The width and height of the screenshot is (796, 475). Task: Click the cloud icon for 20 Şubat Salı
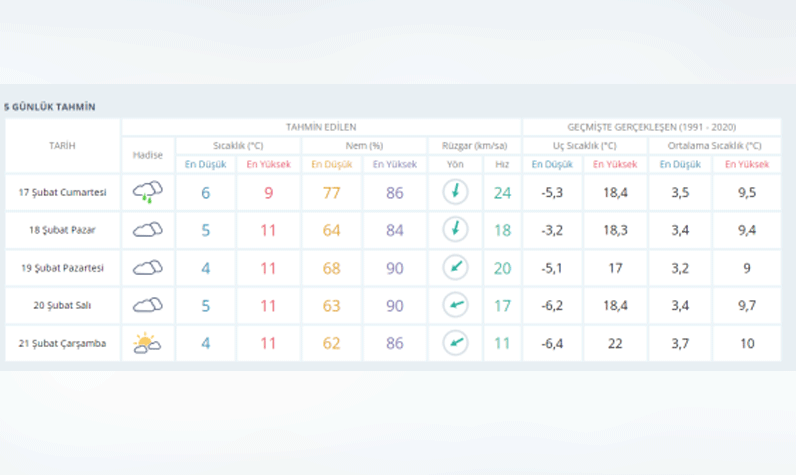tap(148, 306)
